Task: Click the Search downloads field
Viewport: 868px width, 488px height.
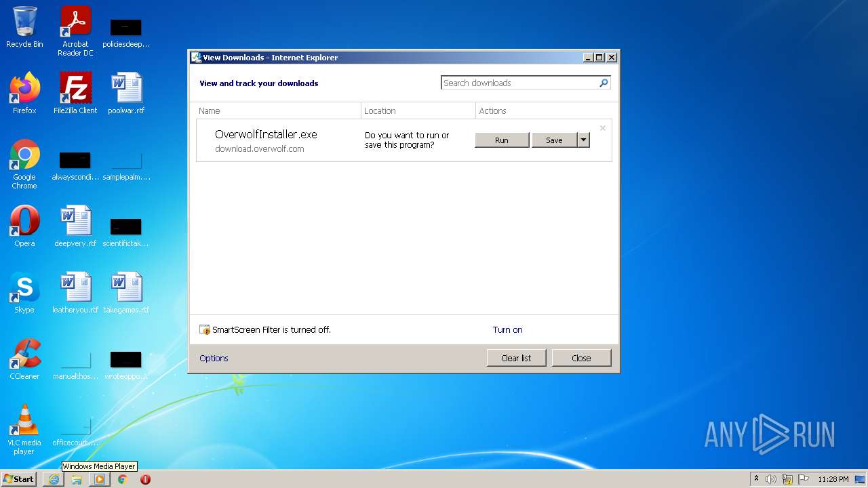Action: point(519,83)
